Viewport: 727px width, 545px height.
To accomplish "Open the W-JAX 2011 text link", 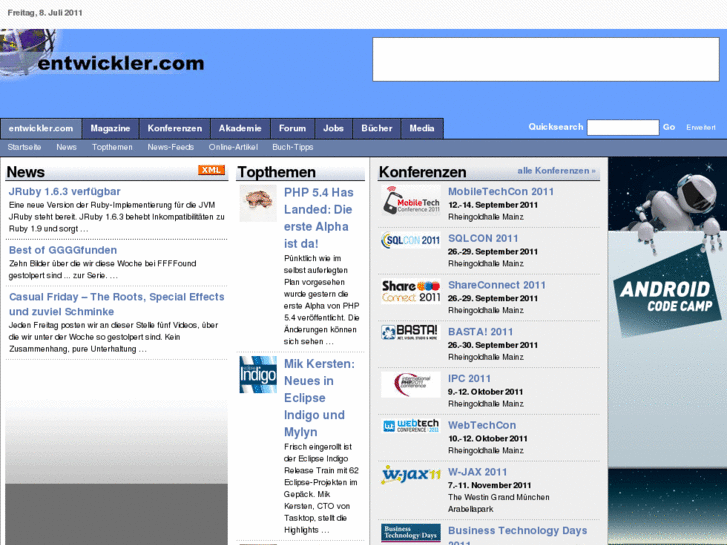I will (477, 472).
